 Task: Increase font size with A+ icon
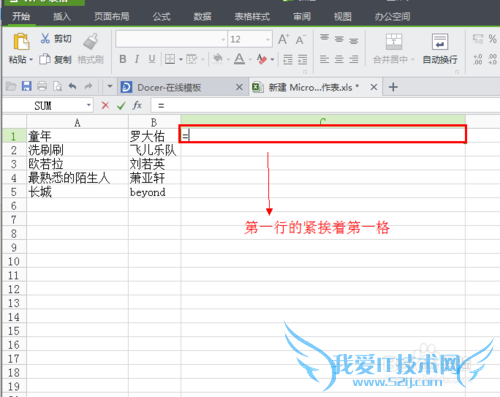point(284,39)
